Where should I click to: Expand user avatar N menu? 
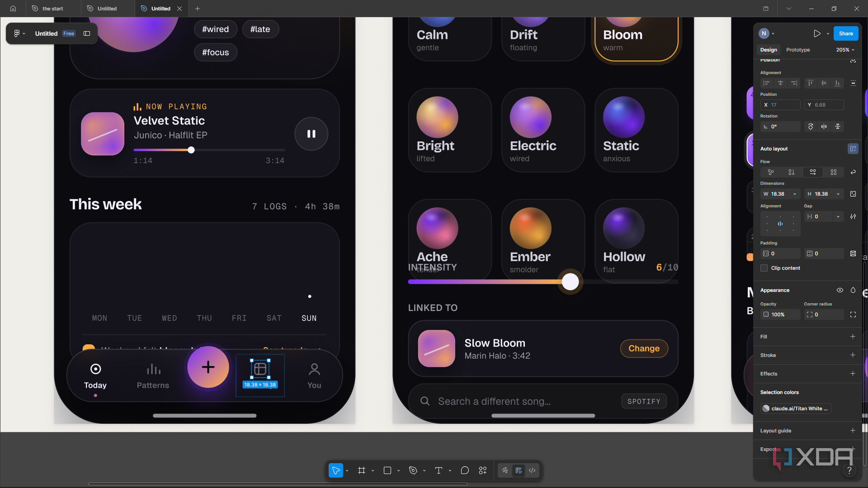click(767, 33)
